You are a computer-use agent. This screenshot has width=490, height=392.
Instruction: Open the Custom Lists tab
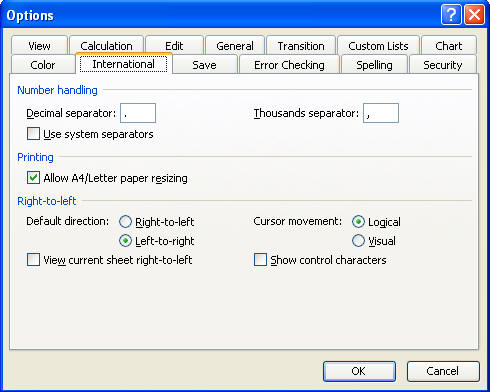tap(378, 46)
